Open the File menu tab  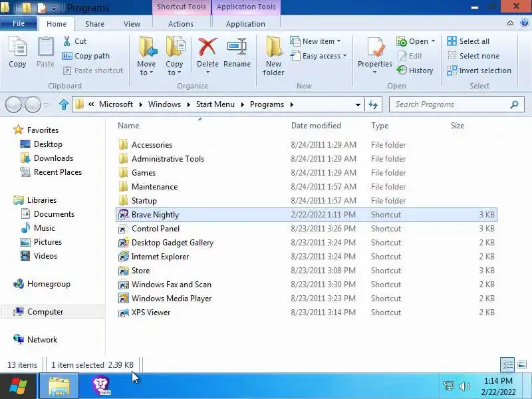[x=19, y=23]
